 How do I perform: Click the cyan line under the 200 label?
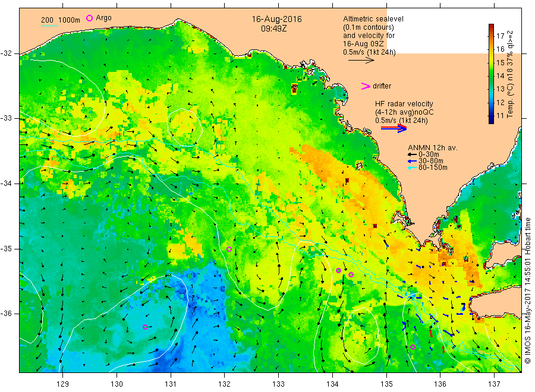[x=49, y=26]
